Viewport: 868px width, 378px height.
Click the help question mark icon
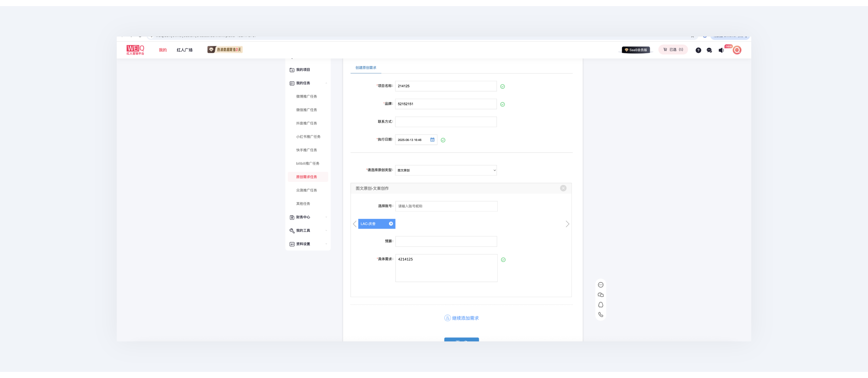point(698,50)
